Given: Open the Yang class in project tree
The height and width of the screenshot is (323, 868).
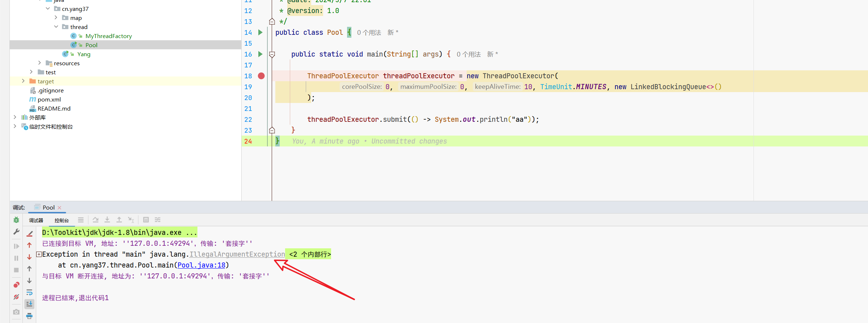Looking at the screenshot, I should (x=84, y=54).
